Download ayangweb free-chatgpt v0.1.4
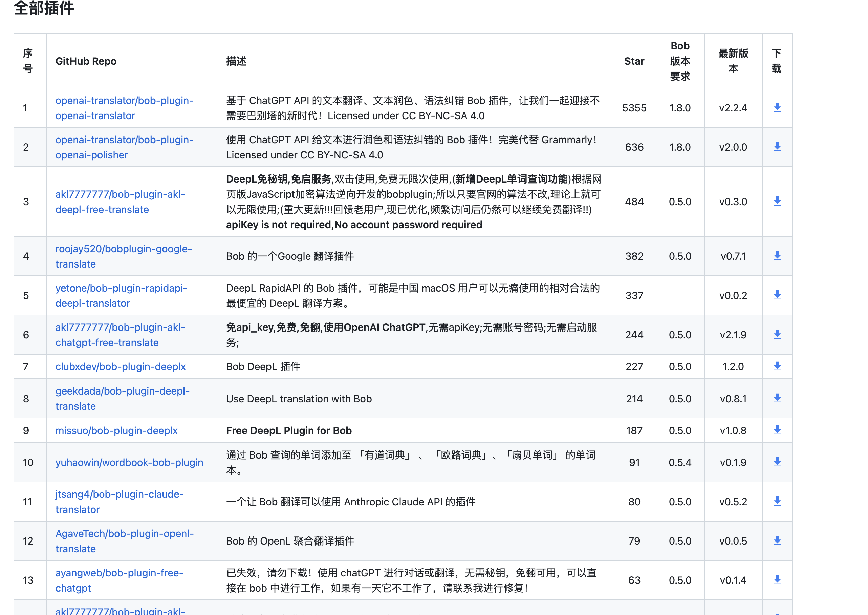868x615 pixels. [x=777, y=580]
